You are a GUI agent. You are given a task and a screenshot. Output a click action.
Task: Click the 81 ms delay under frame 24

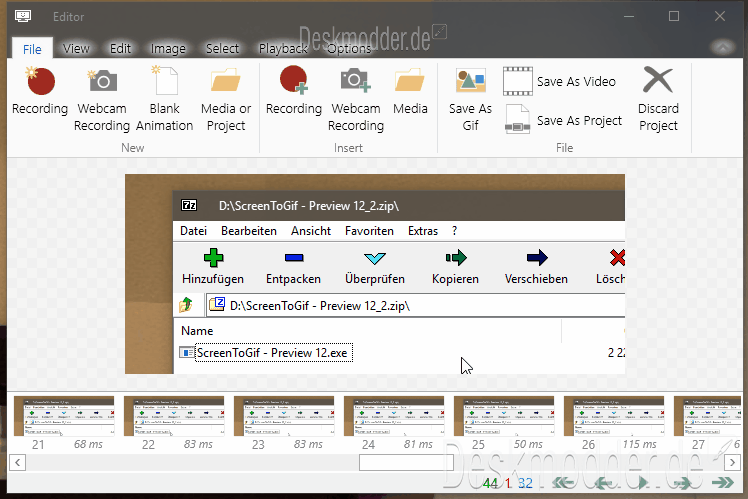(x=418, y=444)
